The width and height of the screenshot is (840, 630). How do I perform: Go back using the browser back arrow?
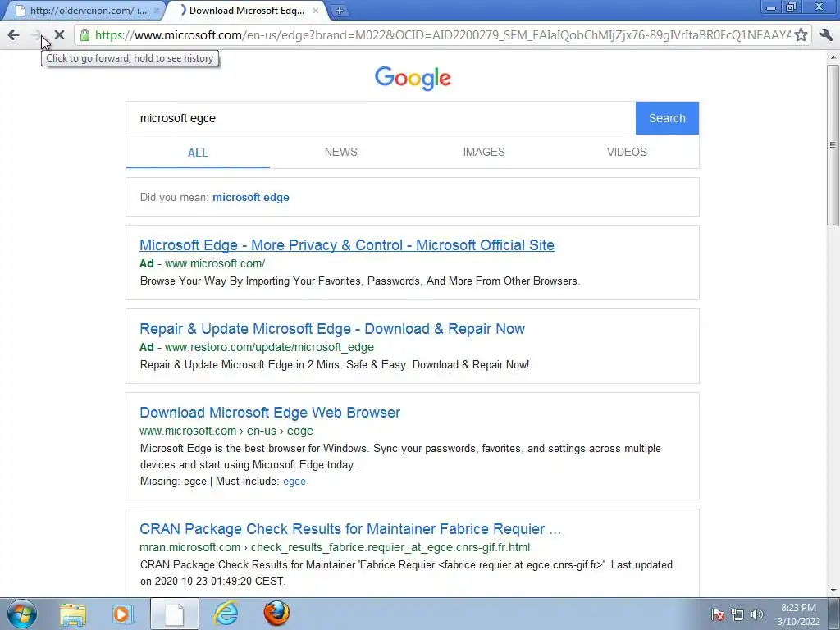13,35
